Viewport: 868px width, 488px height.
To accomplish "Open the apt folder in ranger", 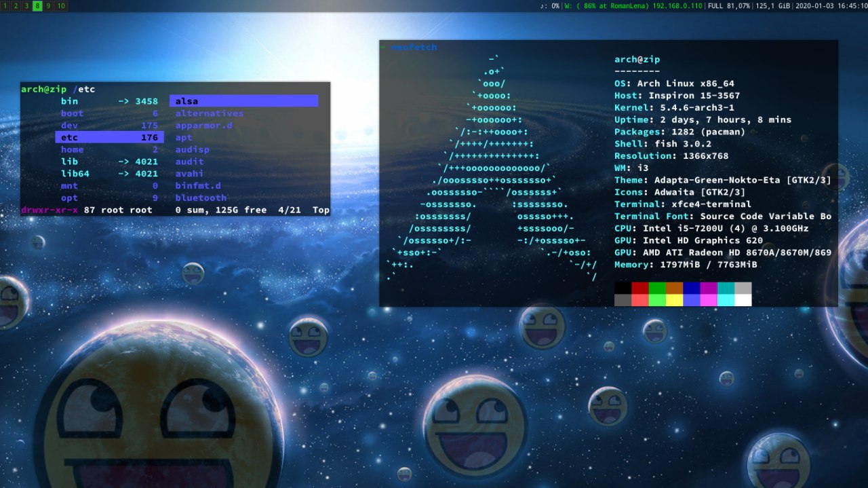I will [x=184, y=137].
